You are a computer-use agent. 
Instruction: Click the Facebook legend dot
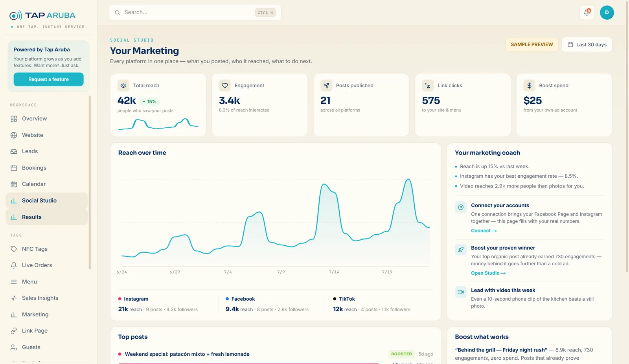point(227,299)
